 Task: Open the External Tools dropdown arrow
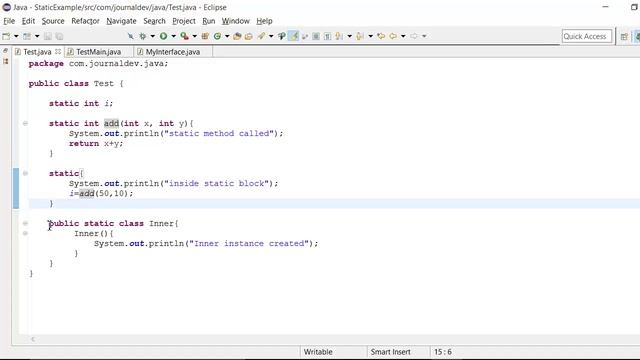pyautogui.click(x=195, y=36)
